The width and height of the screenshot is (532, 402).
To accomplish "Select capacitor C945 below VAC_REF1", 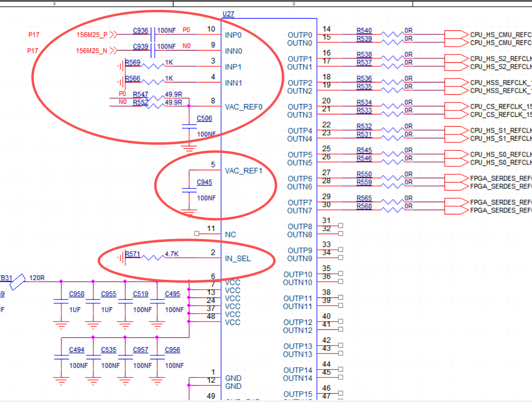I will pyautogui.click(x=189, y=190).
